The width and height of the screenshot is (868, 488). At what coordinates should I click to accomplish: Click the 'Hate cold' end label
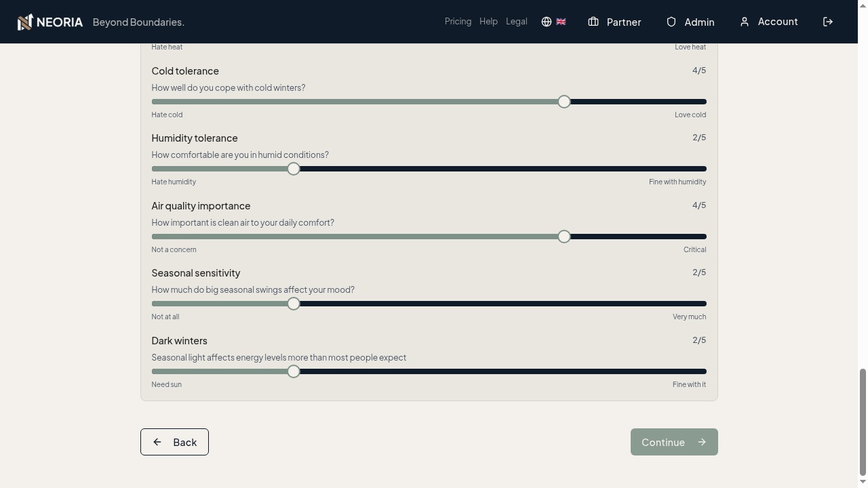coord(167,115)
